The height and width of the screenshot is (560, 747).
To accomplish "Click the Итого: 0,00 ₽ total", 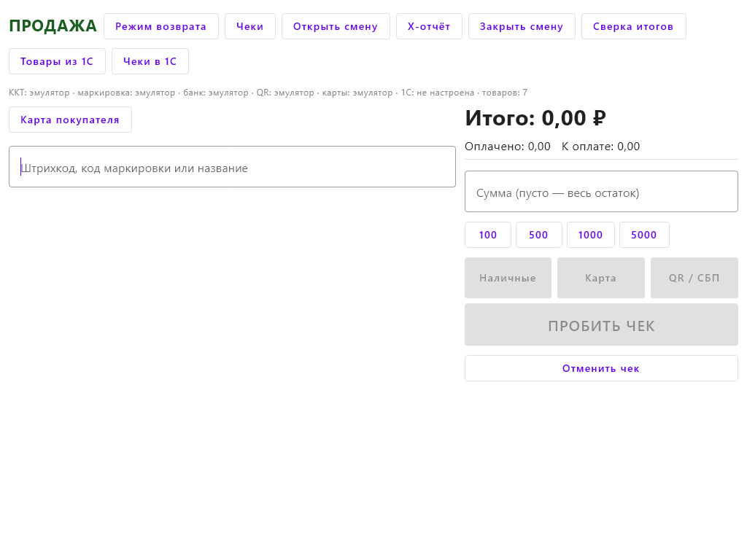I will [x=535, y=118].
